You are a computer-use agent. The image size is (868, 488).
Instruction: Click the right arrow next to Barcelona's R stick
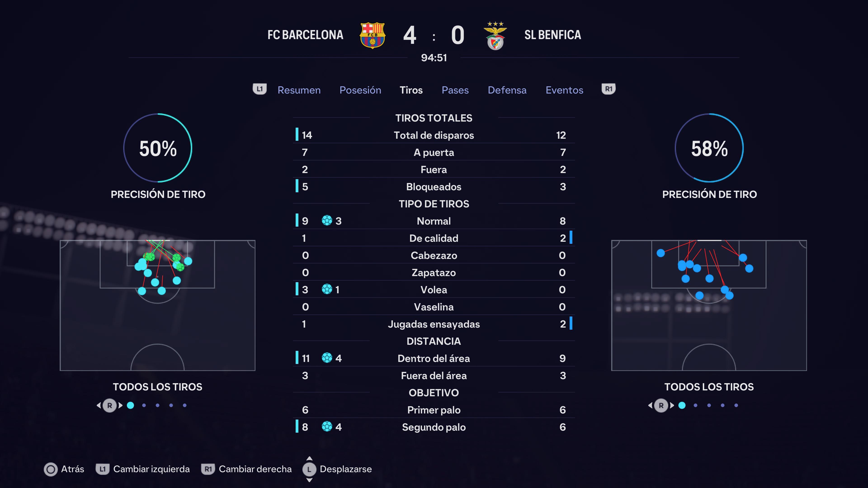tap(120, 406)
